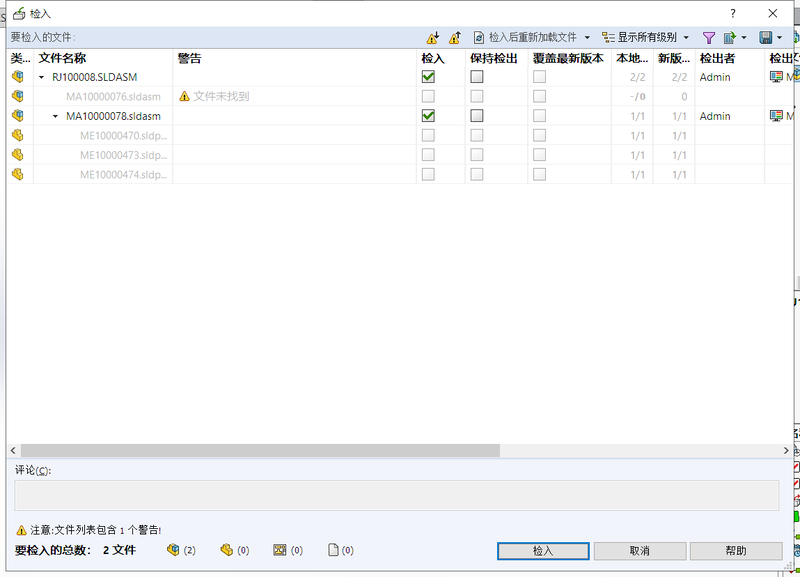
Task: Click the "显示所有级别" show levels icon
Action: click(608, 37)
